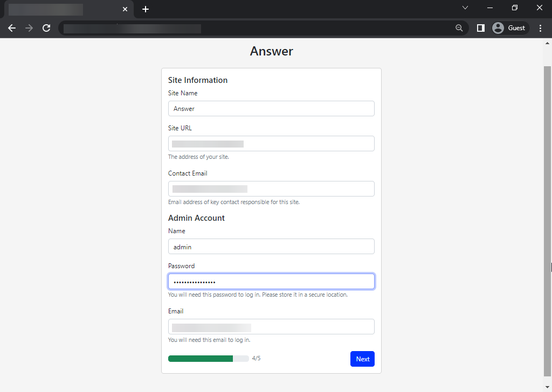Screen dimensions: 552x392
Task: Click into the Site URL field
Action: pyautogui.click(x=272, y=143)
